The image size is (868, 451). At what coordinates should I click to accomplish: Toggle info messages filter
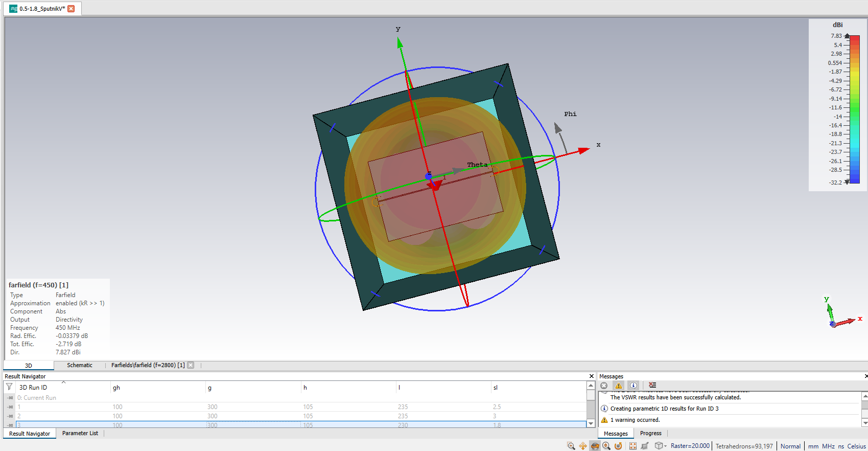[634, 386]
